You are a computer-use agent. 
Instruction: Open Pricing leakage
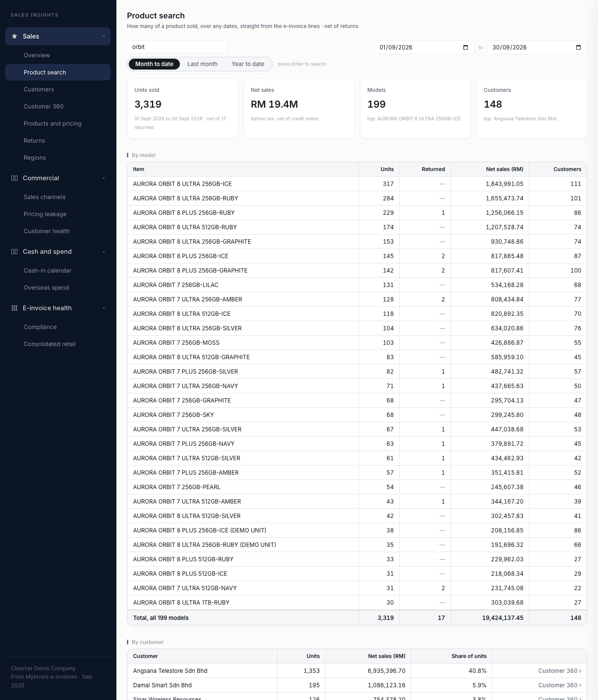[58, 214]
